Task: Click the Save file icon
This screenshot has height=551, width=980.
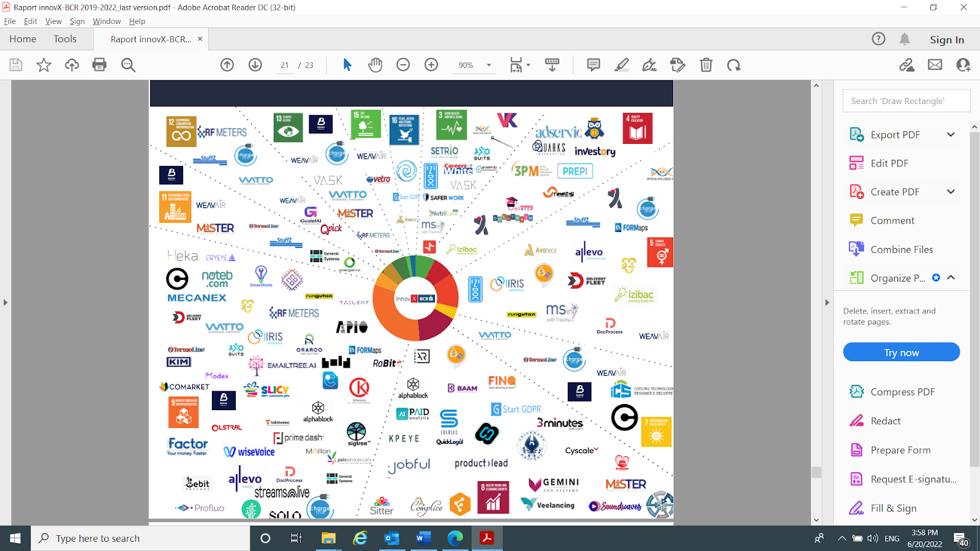Action: click(16, 65)
